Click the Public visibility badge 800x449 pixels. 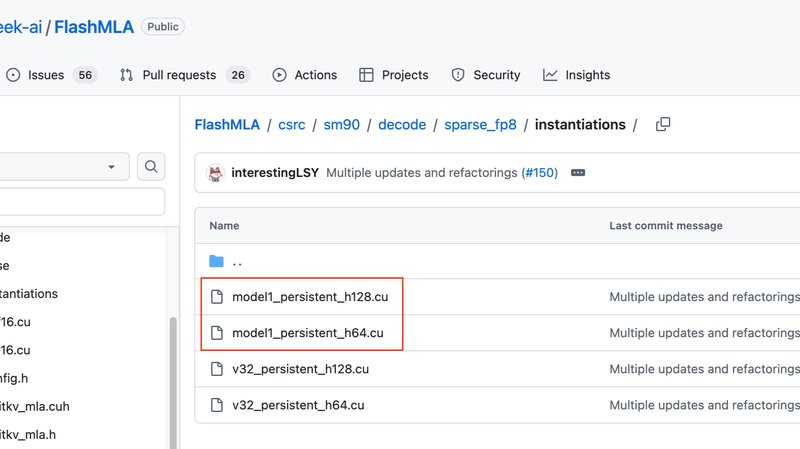point(163,27)
